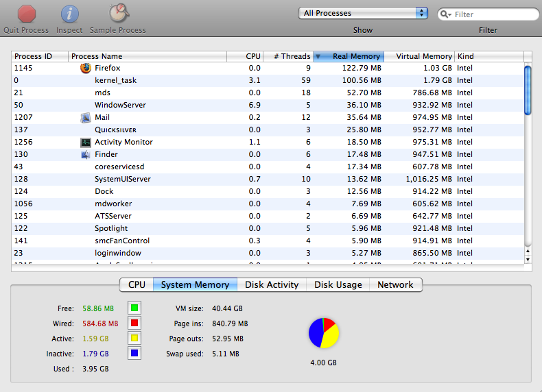Click the scrollbar down arrow
The height and width of the screenshot is (392, 542).
pyautogui.click(x=528, y=259)
